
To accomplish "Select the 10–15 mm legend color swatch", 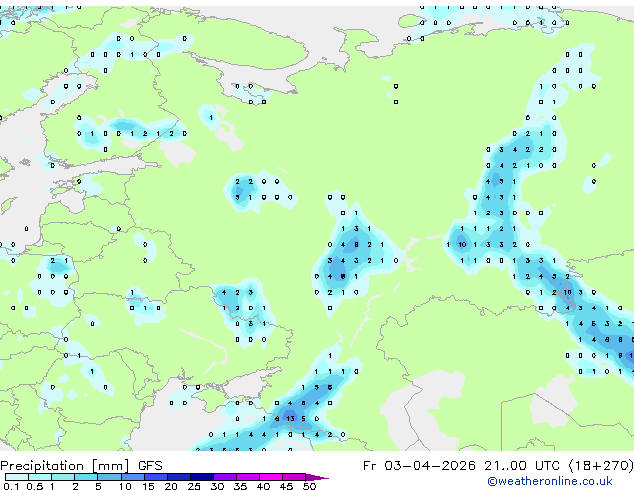I will click(x=133, y=477).
